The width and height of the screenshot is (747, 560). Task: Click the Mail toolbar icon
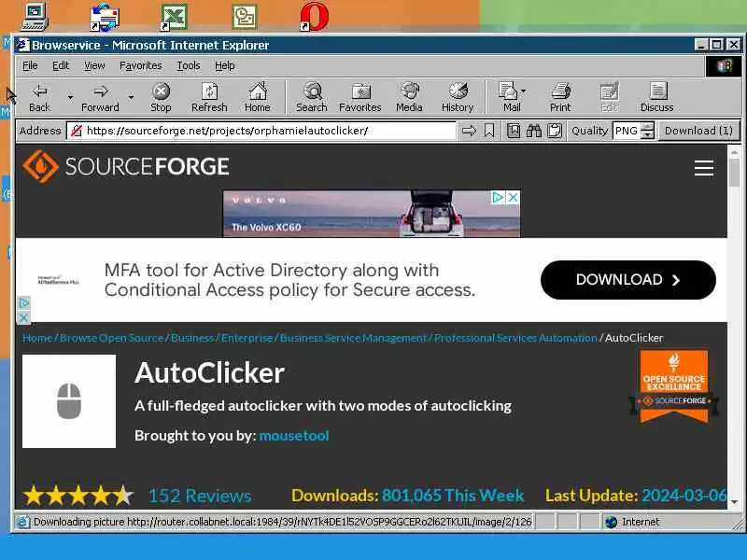[510, 98]
